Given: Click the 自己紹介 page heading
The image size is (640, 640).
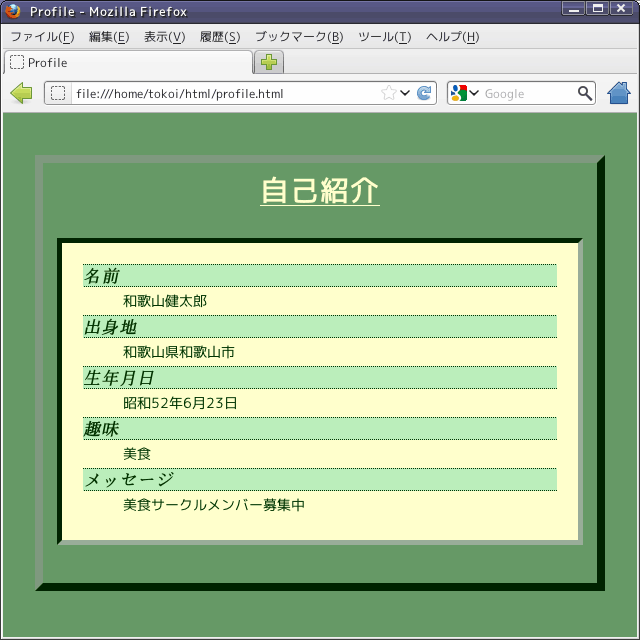Looking at the screenshot, I should click(320, 190).
